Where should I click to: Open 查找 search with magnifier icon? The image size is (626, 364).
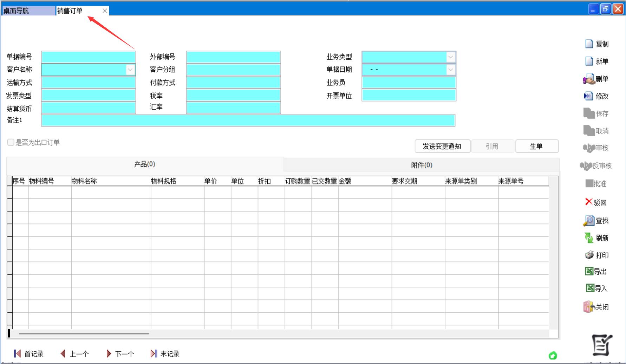589,220
